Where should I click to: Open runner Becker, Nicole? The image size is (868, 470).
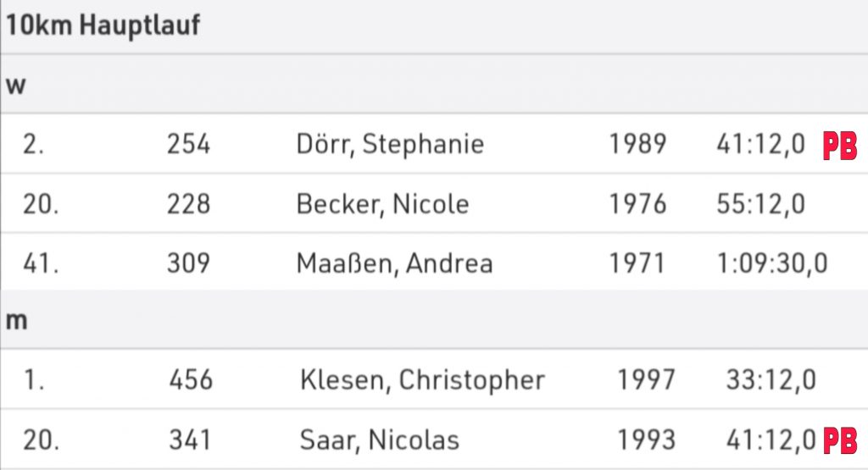(382, 204)
